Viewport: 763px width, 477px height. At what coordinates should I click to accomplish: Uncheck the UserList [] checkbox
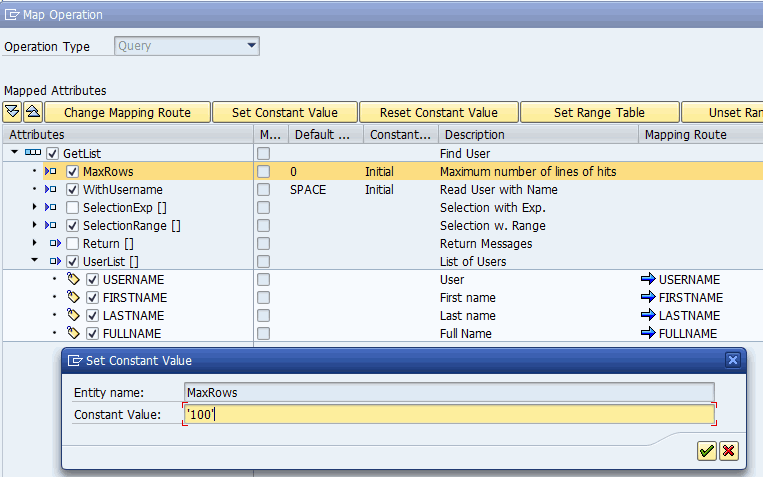click(73, 262)
